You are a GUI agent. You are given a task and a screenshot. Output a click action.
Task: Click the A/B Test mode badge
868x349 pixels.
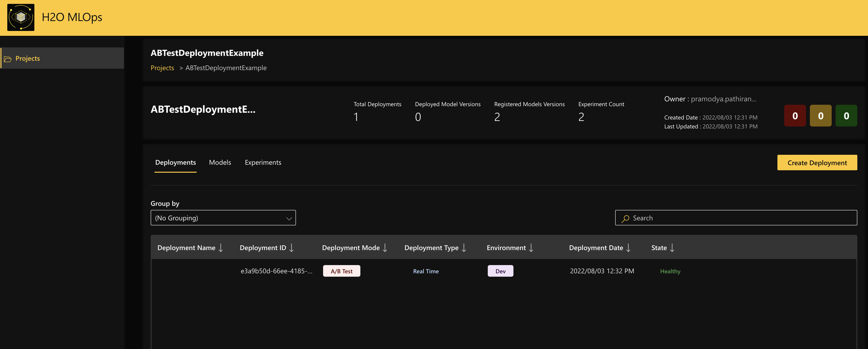pos(341,271)
